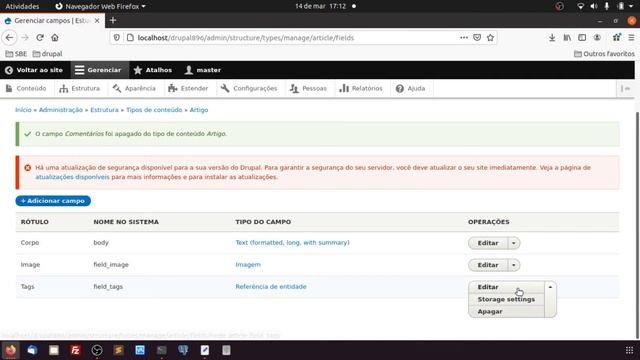Launch FileZilla from the dock
The image size is (640, 360).
(x=75, y=350)
